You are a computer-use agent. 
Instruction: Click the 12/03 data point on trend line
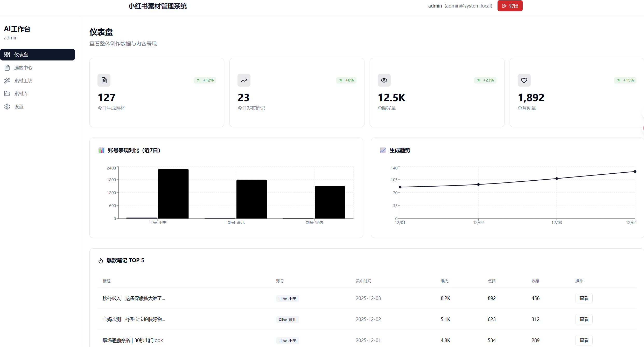tap(557, 179)
